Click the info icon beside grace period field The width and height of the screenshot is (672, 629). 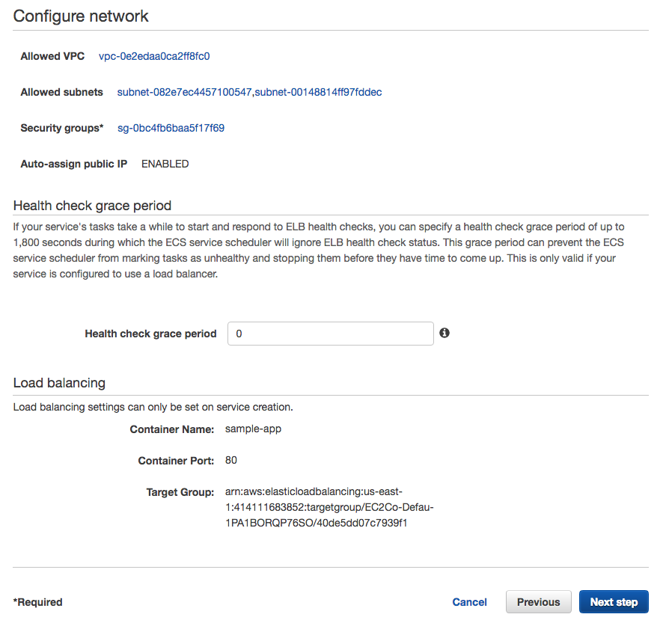(445, 333)
